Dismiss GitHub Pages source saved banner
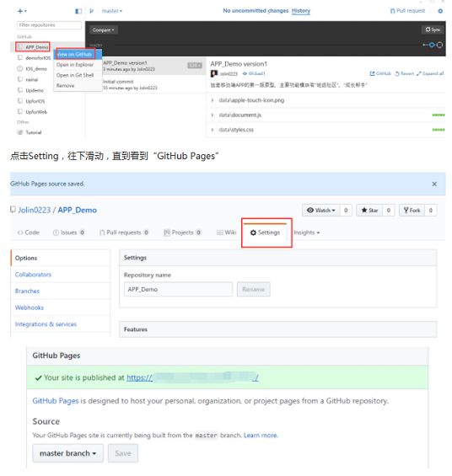452x476 pixels. click(x=434, y=184)
